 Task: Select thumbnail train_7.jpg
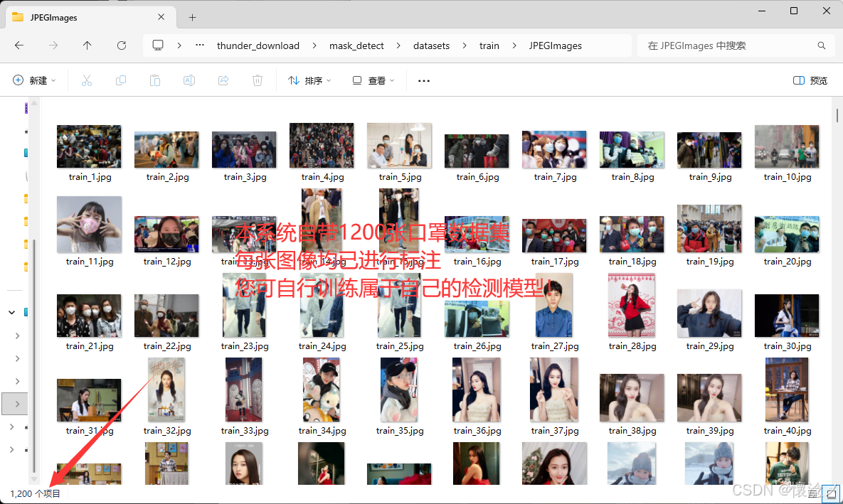point(554,149)
